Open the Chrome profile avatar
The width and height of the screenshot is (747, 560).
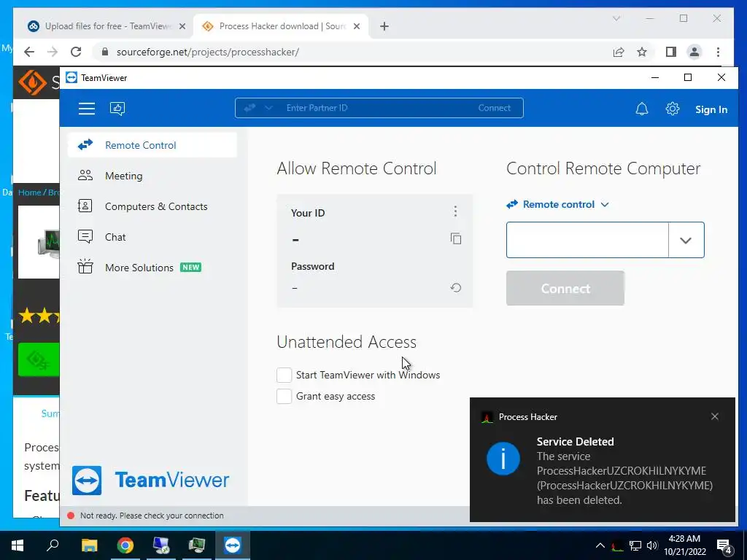click(694, 52)
